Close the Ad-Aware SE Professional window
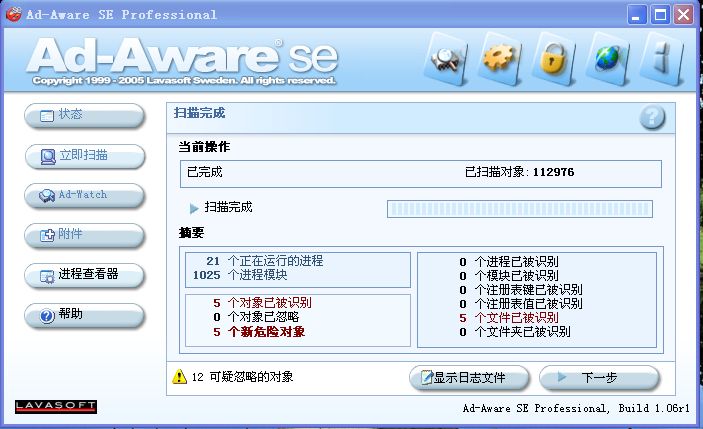The image size is (703, 429). [683, 15]
